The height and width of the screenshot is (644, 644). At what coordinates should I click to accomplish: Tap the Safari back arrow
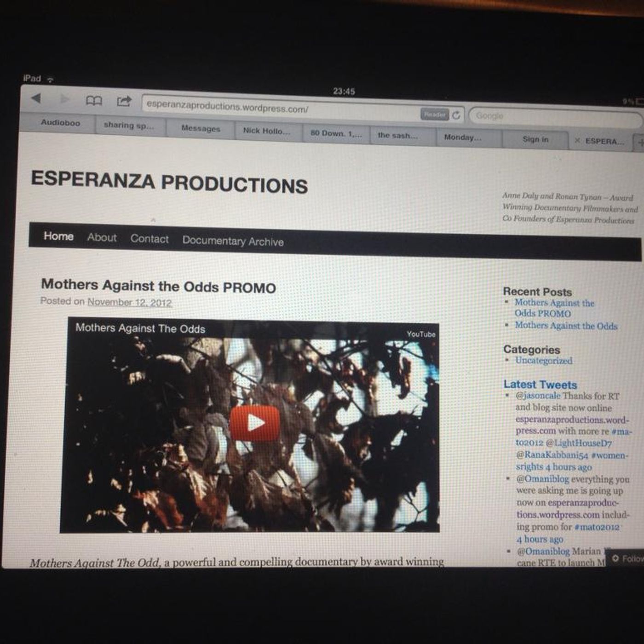pyautogui.click(x=36, y=98)
